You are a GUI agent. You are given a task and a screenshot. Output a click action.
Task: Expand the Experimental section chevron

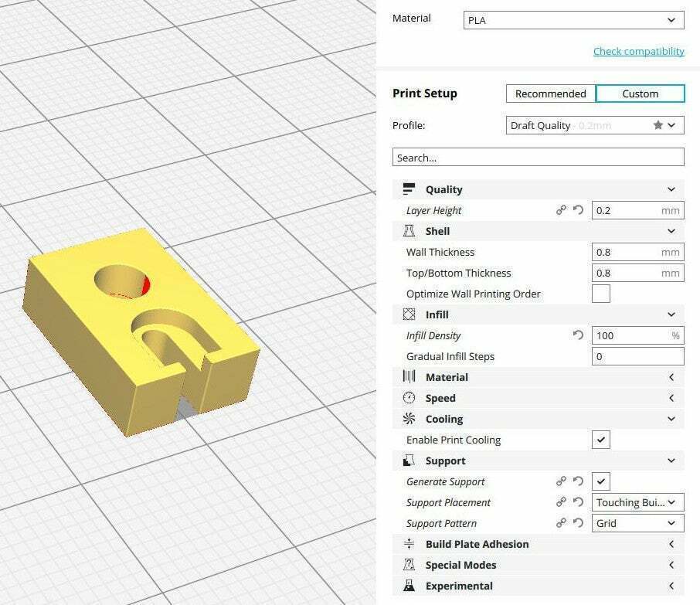pos(671,586)
